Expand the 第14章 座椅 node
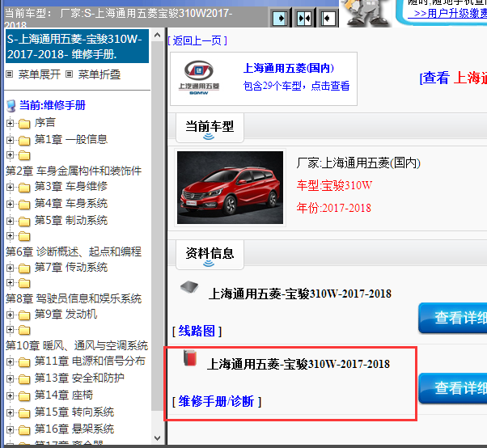 coord(10,395)
